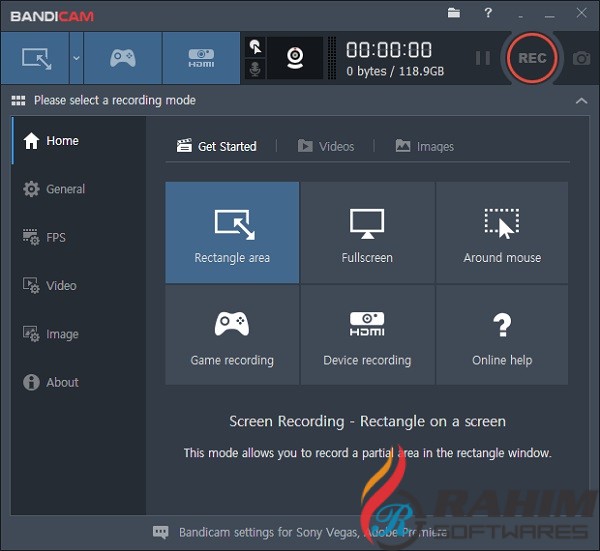Open the Video settings section
The height and width of the screenshot is (551, 600).
pyautogui.click(x=79, y=286)
